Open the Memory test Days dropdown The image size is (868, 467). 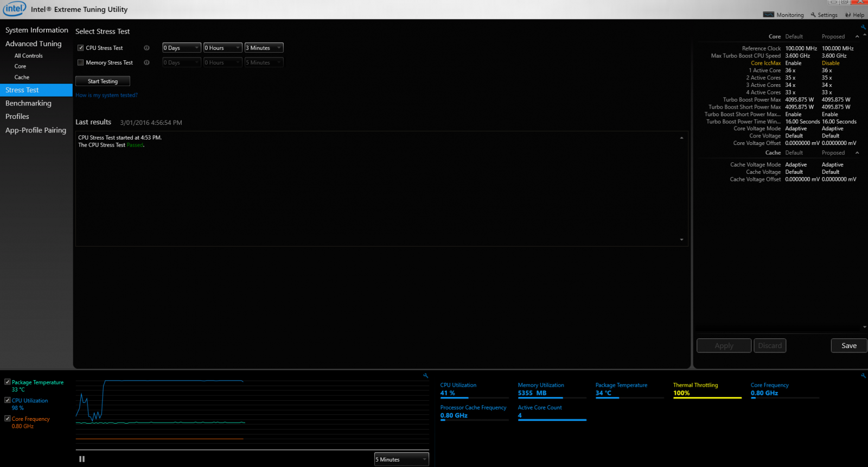pyautogui.click(x=182, y=62)
